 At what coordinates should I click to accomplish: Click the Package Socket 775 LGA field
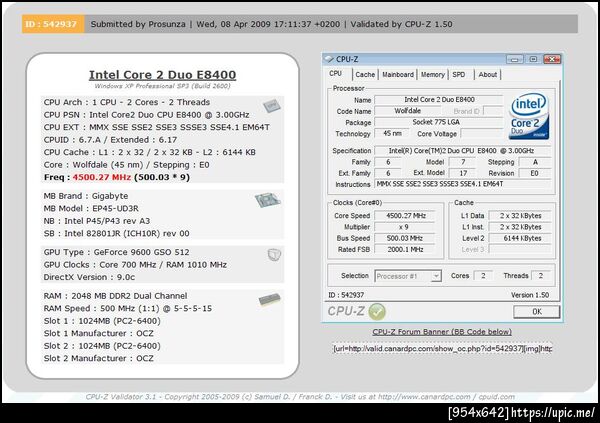click(x=438, y=122)
